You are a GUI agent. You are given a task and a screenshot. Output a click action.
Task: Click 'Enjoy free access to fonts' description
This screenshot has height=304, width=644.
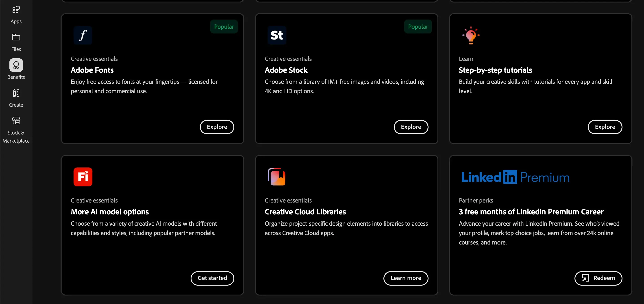coord(144,86)
